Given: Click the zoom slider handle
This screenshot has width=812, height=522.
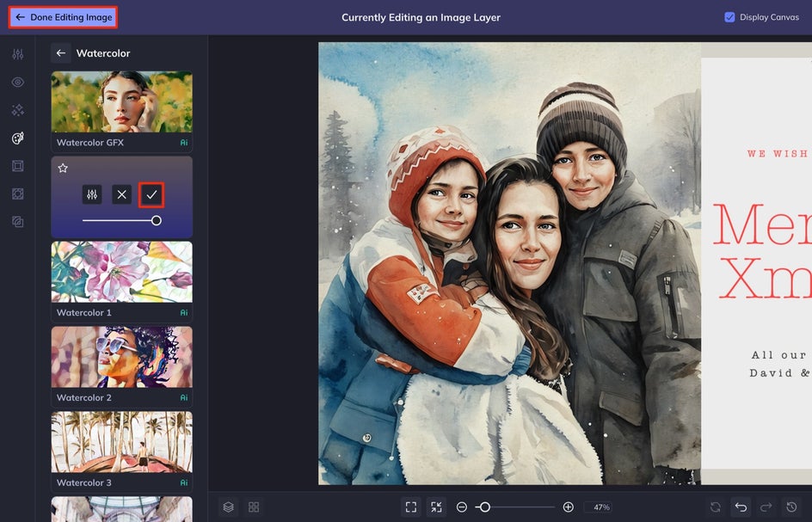Looking at the screenshot, I should coord(485,507).
